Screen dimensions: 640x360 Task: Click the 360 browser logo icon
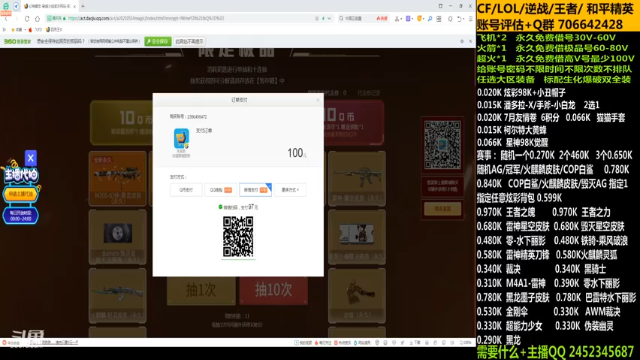[x=6, y=6]
